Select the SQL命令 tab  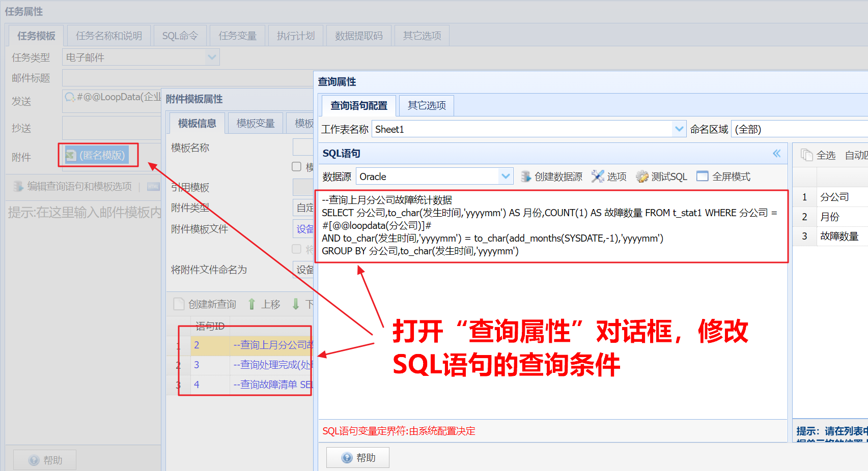pos(180,36)
